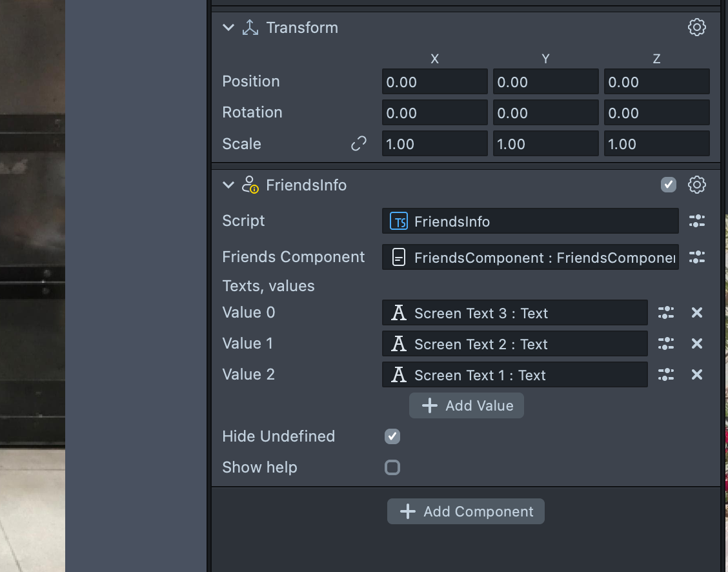Screen dimensions: 728x572
Task: Uncheck Hide Undefined checkbox
Action: [392, 436]
